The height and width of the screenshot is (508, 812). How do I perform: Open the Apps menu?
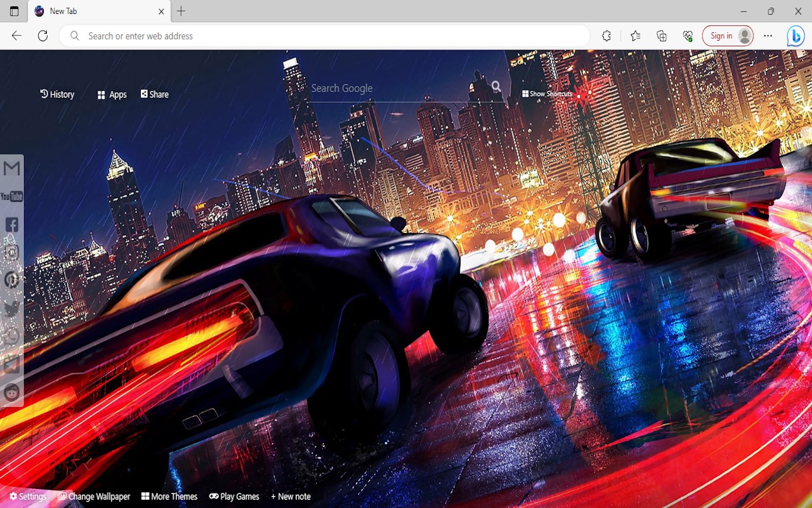coord(112,95)
